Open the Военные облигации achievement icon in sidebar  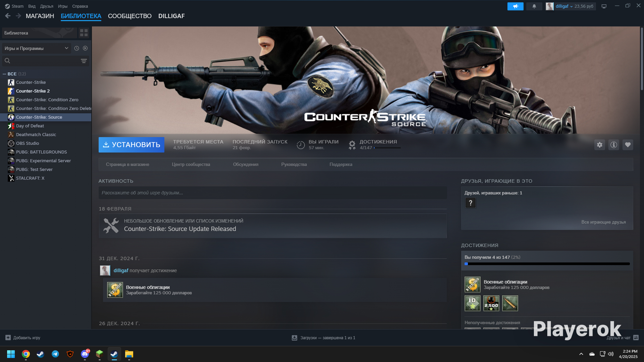pos(473,285)
